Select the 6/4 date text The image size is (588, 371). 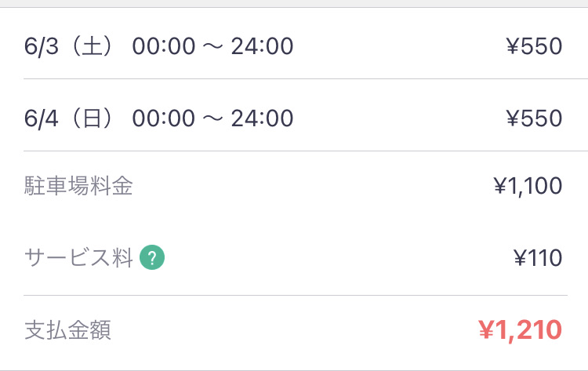(x=42, y=118)
